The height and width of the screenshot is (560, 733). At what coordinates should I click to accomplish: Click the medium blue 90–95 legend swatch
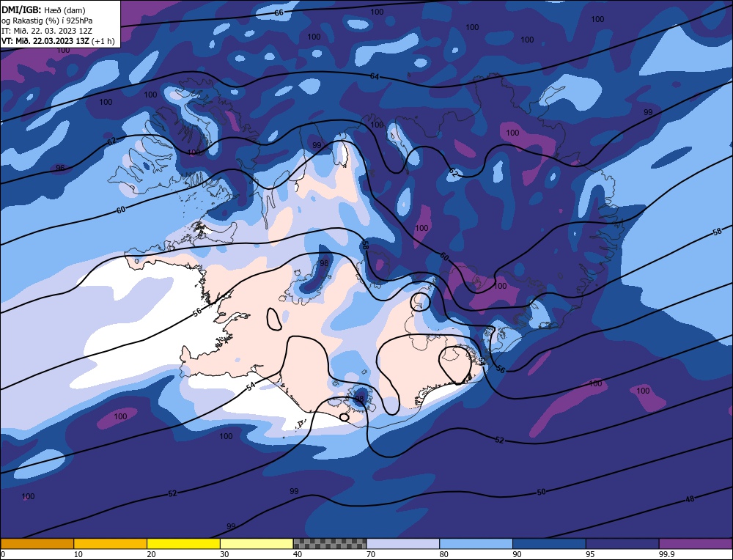click(x=549, y=543)
